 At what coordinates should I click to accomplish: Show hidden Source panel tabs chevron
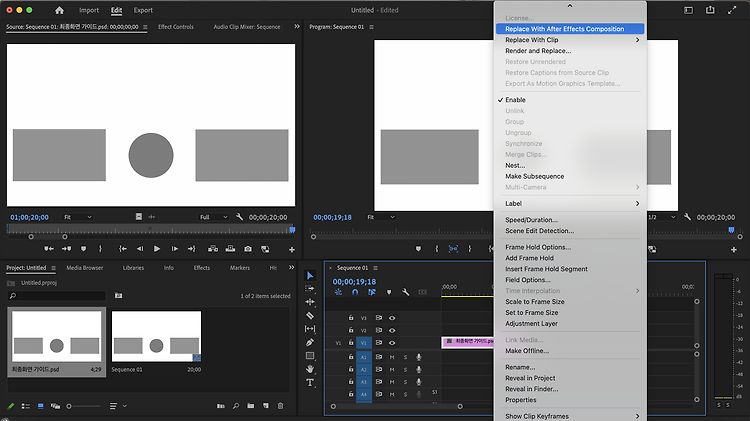coord(297,27)
